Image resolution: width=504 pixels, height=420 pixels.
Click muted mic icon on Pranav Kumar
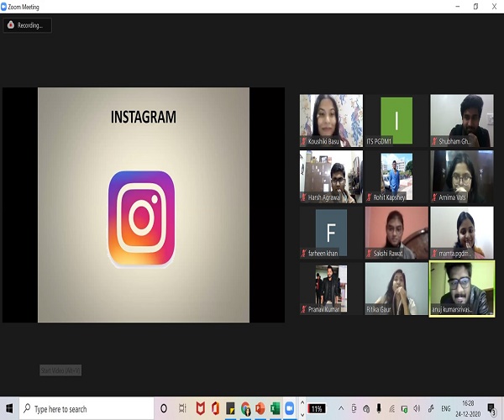coord(303,309)
